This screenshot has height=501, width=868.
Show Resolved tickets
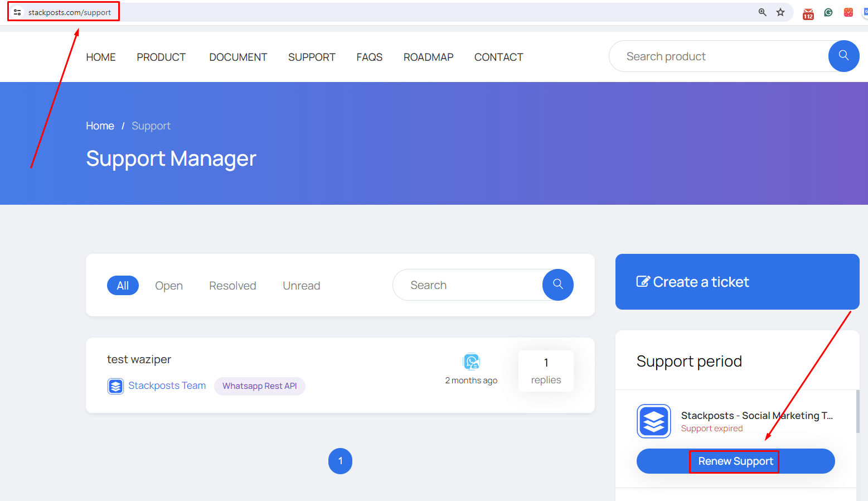232,286
